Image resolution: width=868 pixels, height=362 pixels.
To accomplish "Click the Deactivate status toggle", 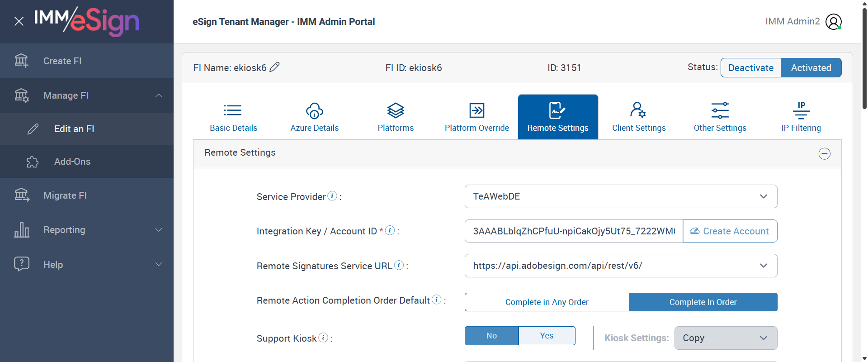I will tap(750, 68).
